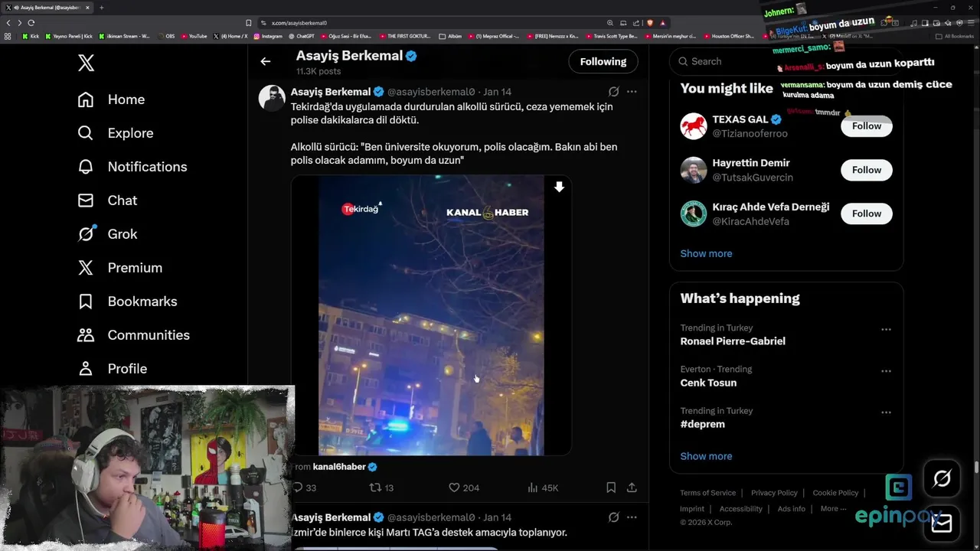Screen dimensions: 980x551
Task: Play the Tekirdağ video thumbnail
Action: coord(431,315)
